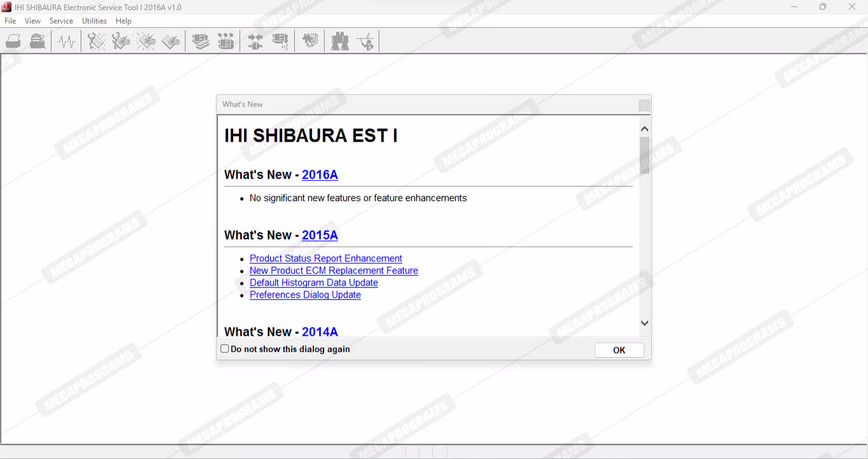868x459 pixels.
Task: Open the Product Status Report Enhancement link
Action: click(325, 258)
